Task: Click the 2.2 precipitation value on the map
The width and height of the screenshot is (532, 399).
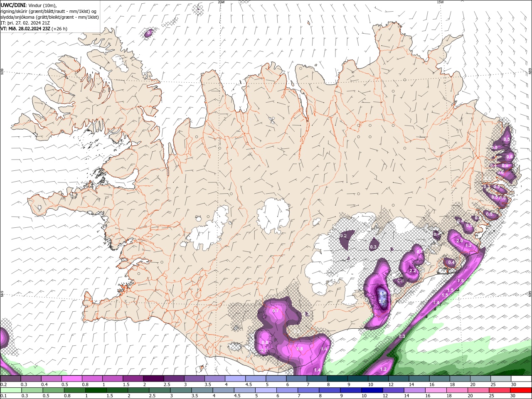Action: click(x=413, y=271)
